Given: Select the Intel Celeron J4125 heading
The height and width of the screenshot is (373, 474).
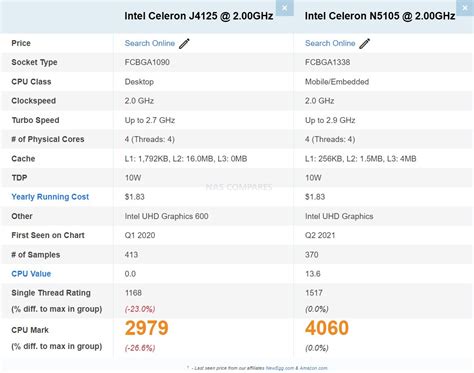Looking at the screenshot, I should tap(199, 16).
